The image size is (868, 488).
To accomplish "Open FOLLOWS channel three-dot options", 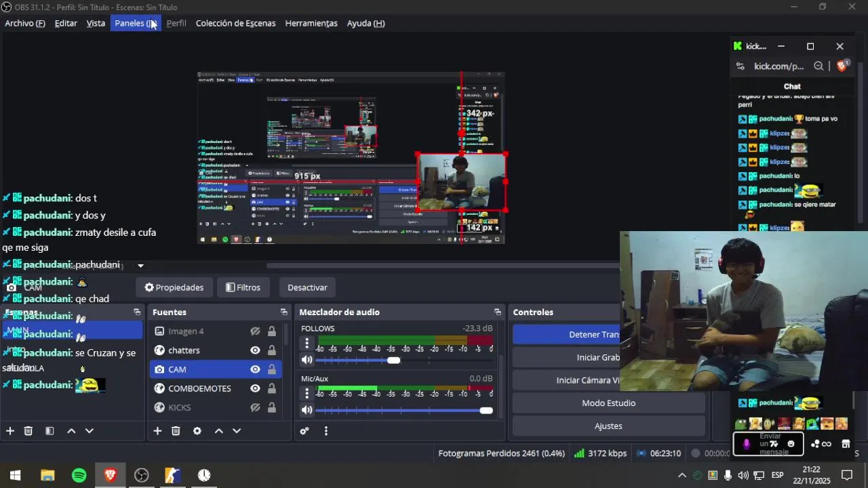I will 307,343.
